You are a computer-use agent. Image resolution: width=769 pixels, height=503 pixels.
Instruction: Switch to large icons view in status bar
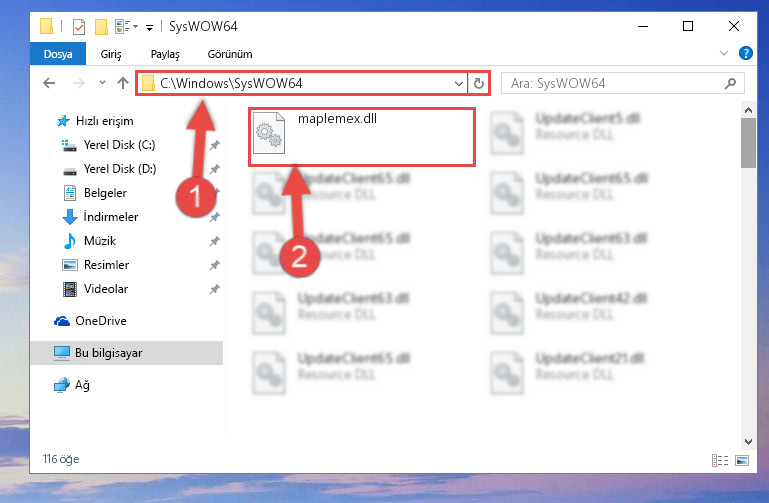point(742,460)
